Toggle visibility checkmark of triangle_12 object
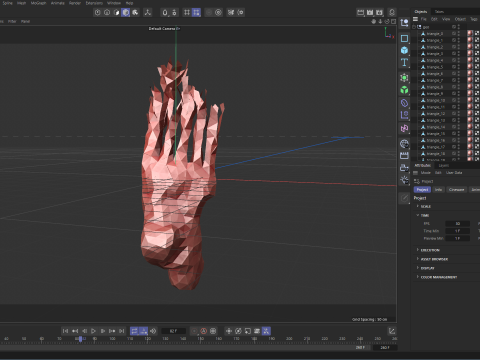 pos(454,114)
